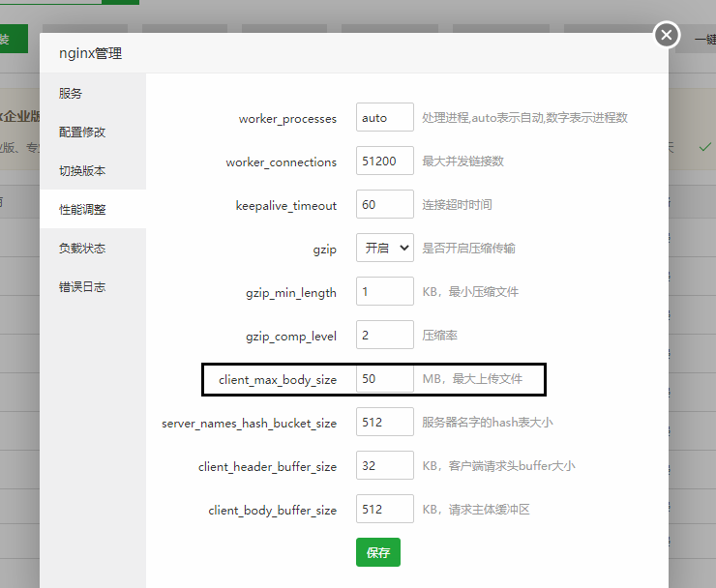Focus the worker_connections input field
This screenshot has width=716, height=588.
click(x=384, y=162)
